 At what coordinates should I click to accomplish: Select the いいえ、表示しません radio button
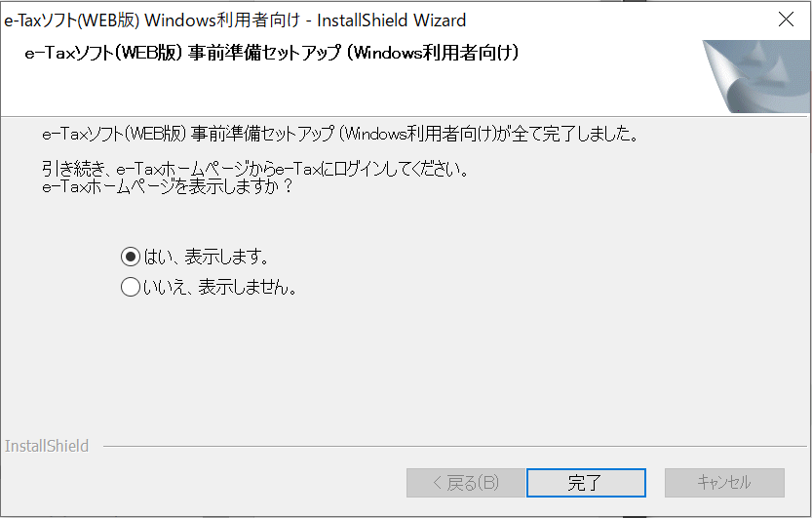[x=130, y=287]
